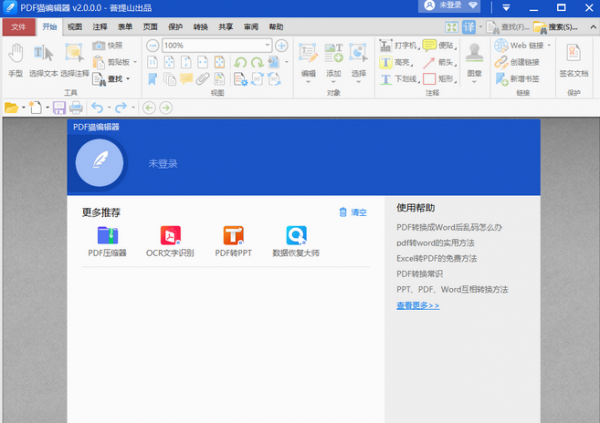This screenshot has height=423, width=600.
Task: Open the title bar down-arrow options menu
Action: [x=506, y=8]
